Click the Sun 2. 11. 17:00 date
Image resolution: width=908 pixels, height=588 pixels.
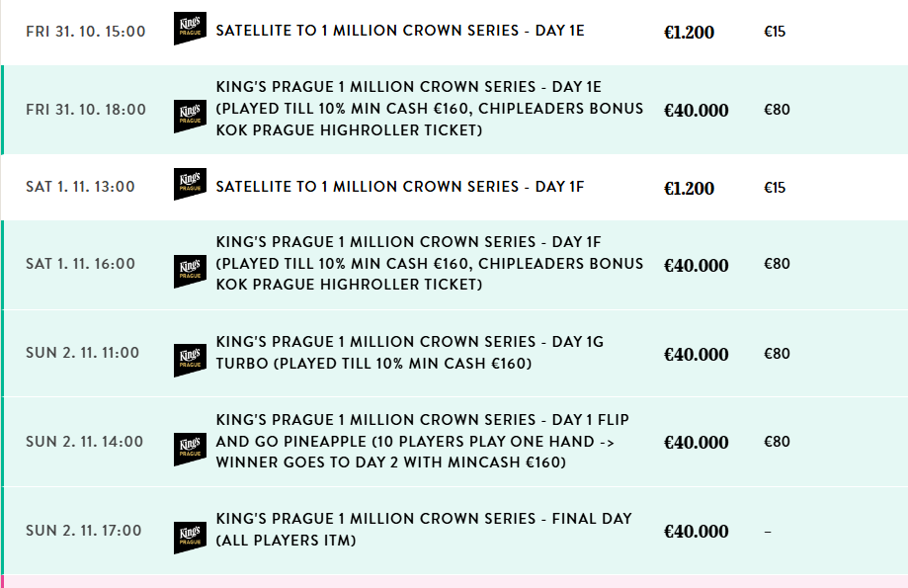coord(84,531)
